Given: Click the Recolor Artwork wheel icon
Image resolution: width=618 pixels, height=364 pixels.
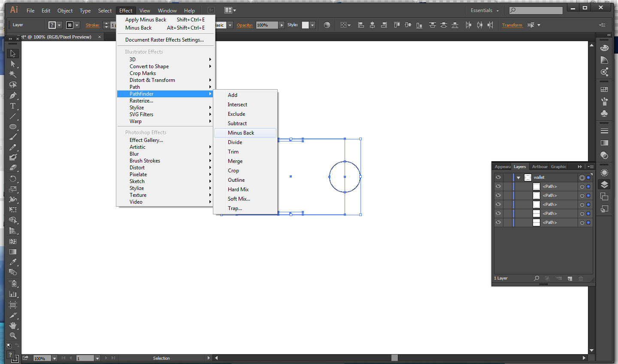Looking at the screenshot, I should tap(327, 25).
